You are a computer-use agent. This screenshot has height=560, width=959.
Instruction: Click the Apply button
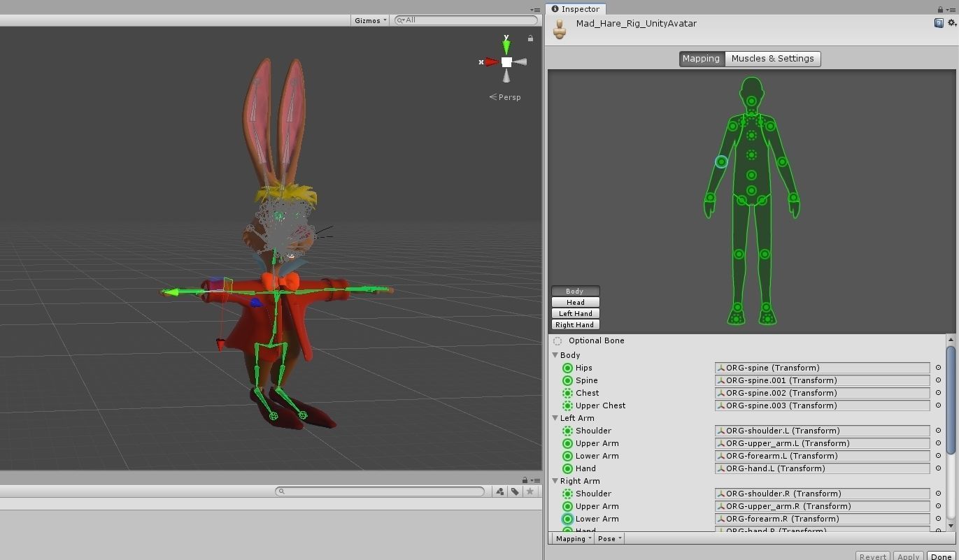point(908,557)
